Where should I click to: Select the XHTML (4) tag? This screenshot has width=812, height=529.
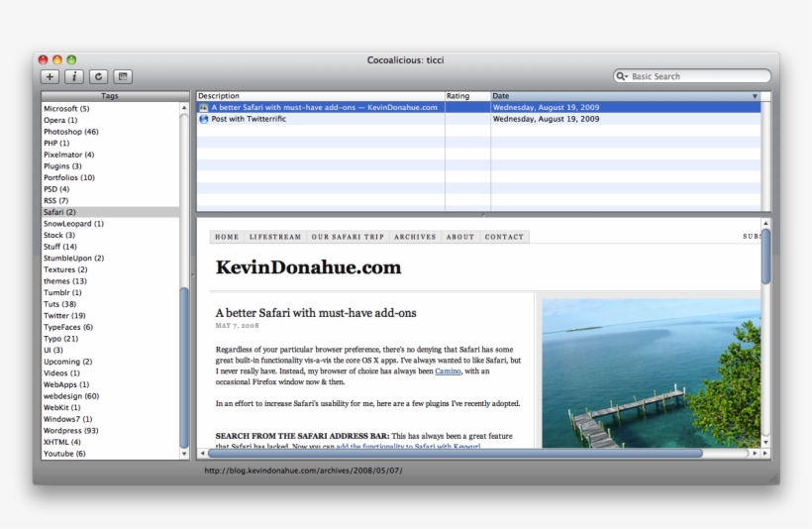pos(110,442)
